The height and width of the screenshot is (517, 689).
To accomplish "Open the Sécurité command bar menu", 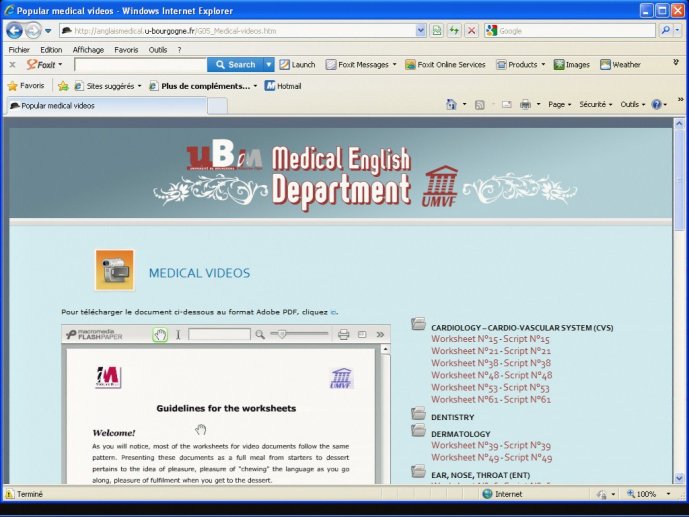I will click(595, 105).
